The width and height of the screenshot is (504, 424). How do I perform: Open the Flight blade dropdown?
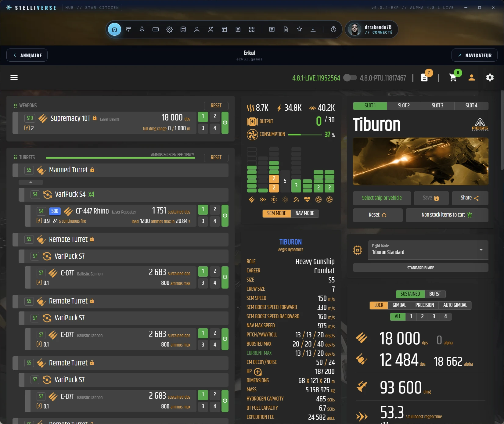428,250
